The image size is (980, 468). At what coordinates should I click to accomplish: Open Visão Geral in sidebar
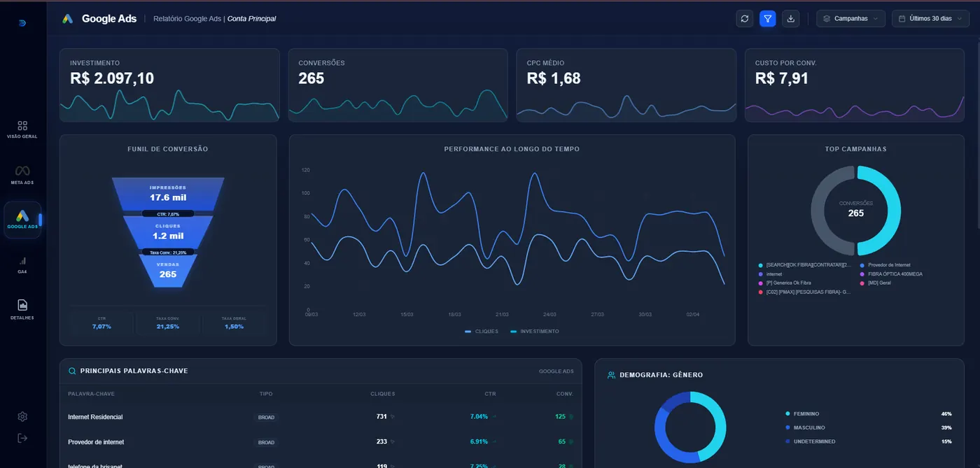(22, 129)
